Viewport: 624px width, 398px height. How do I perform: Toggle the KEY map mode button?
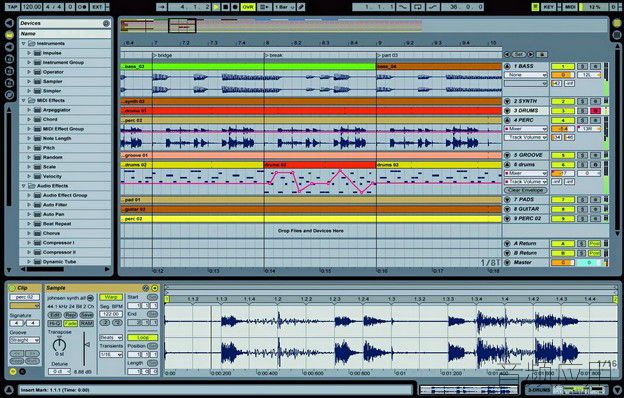pyautogui.click(x=549, y=7)
